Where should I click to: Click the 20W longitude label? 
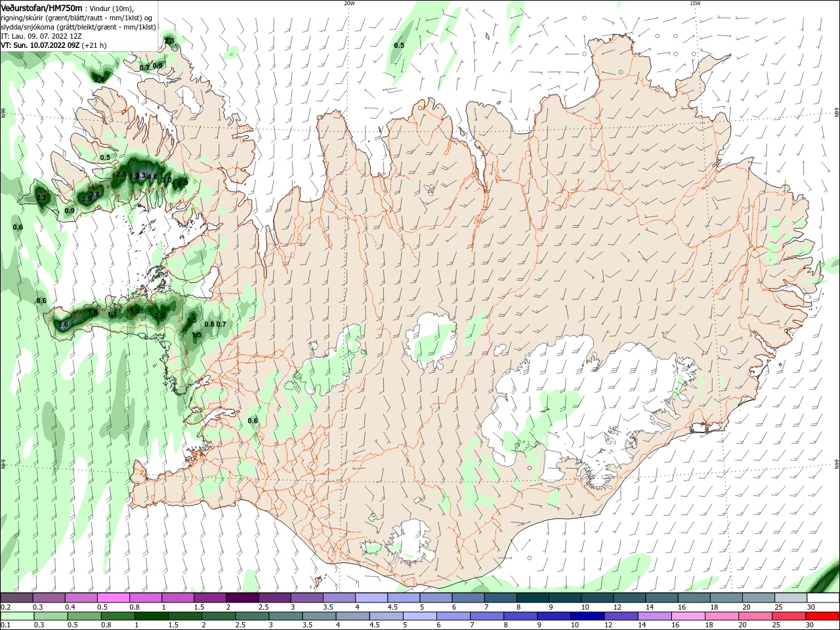pyautogui.click(x=349, y=3)
